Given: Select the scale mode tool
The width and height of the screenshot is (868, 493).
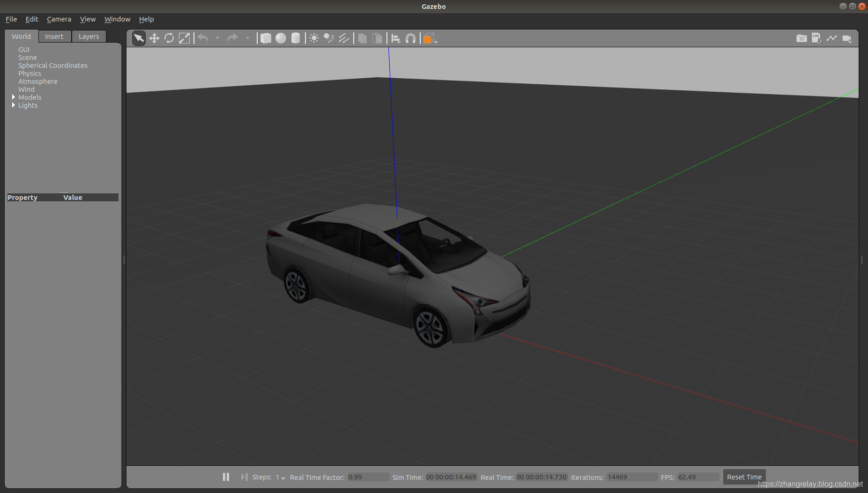Looking at the screenshot, I should 184,38.
